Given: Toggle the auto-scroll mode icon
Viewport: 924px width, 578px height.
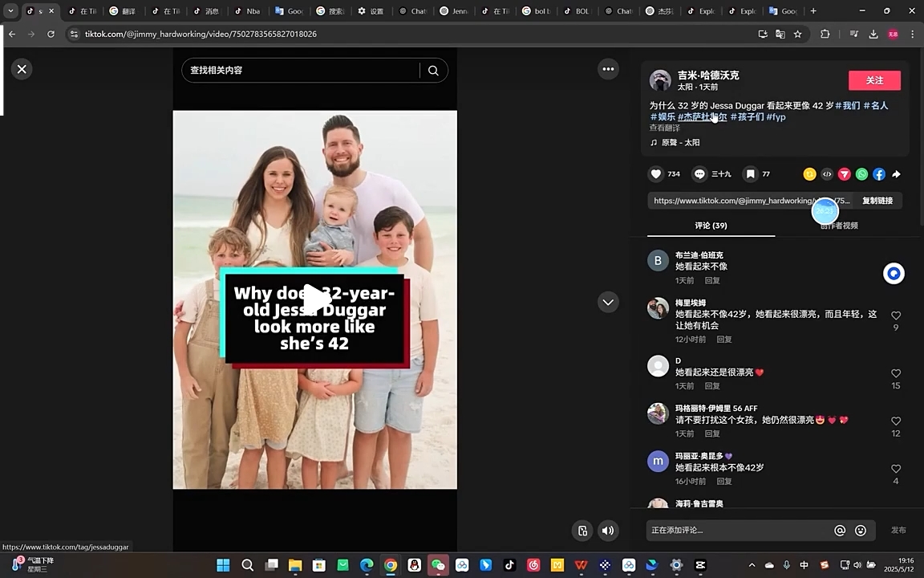Looking at the screenshot, I should click(582, 530).
